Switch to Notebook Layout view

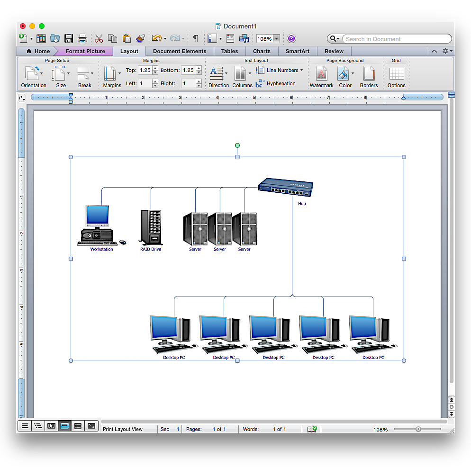coord(78,426)
